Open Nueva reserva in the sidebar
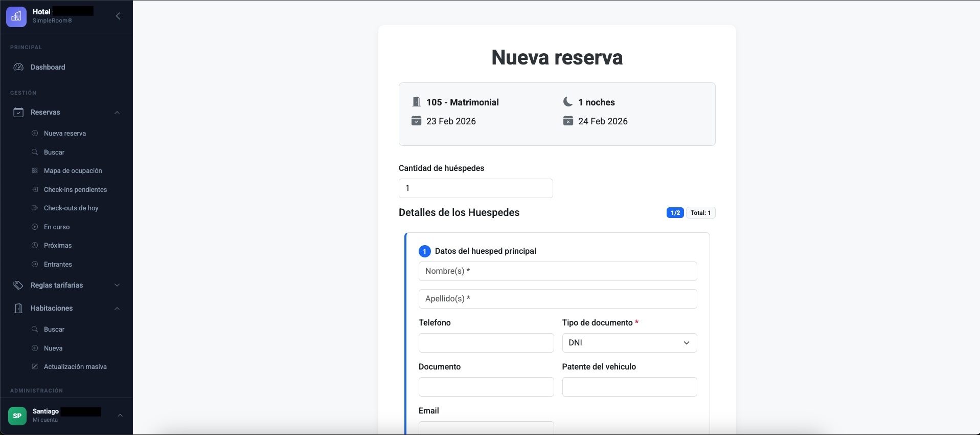This screenshot has height=435, width=980. point(65,133)
